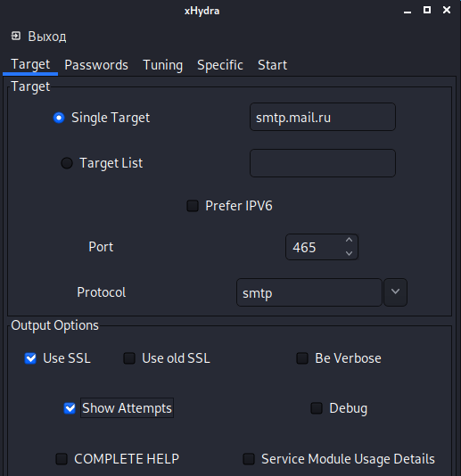Uncheck the Use SSL checkbox

[30, 358]
